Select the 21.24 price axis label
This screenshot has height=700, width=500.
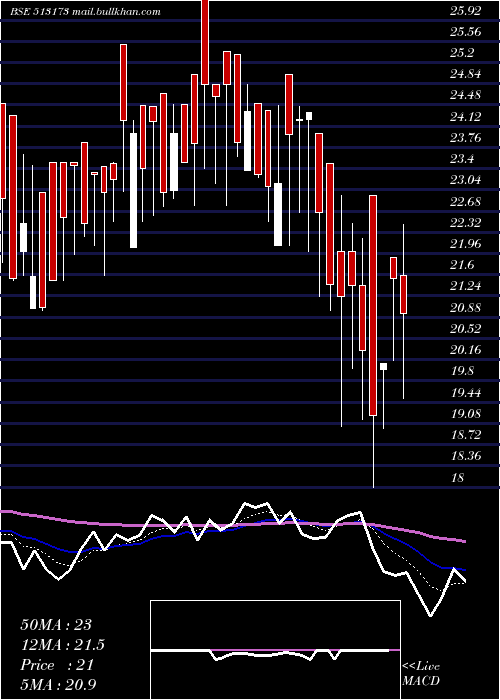pyautogui.click(x=465, y=286)
